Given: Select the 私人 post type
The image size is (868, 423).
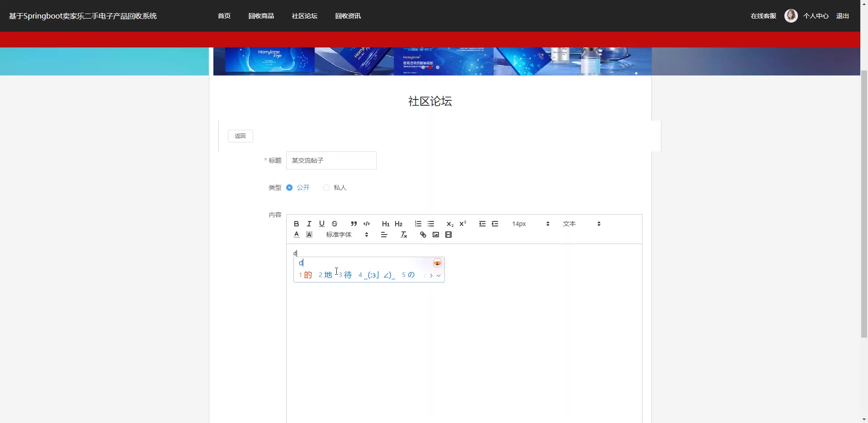Looking at the screenshot, I should click(x=326, y=188).
